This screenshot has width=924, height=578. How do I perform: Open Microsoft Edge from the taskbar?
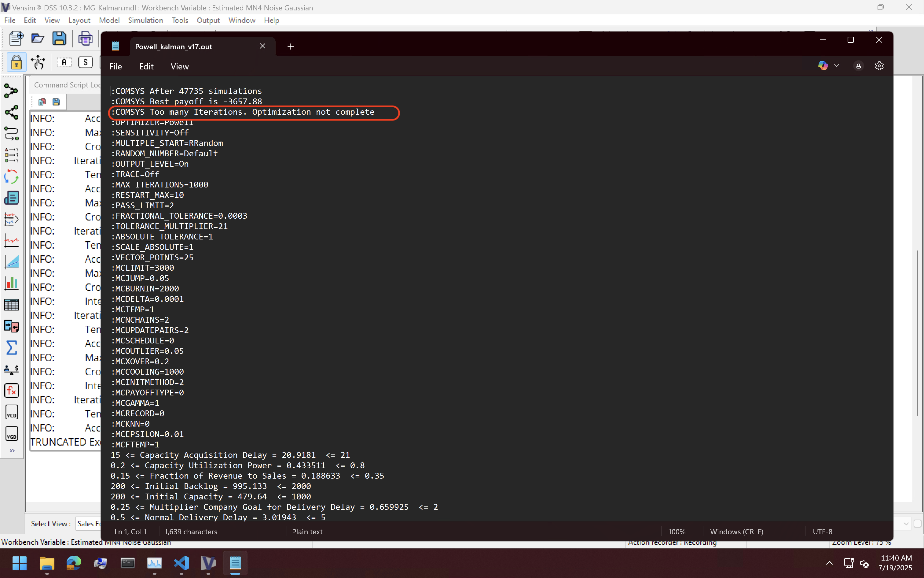pos(74,563)
